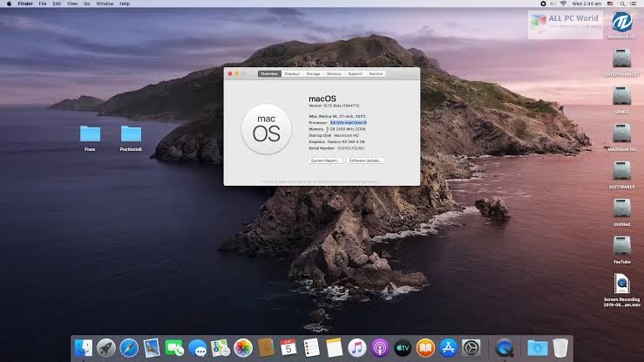Switch to the Displays tab
Viewport: 644px width, 362px height.
(292, 74)
